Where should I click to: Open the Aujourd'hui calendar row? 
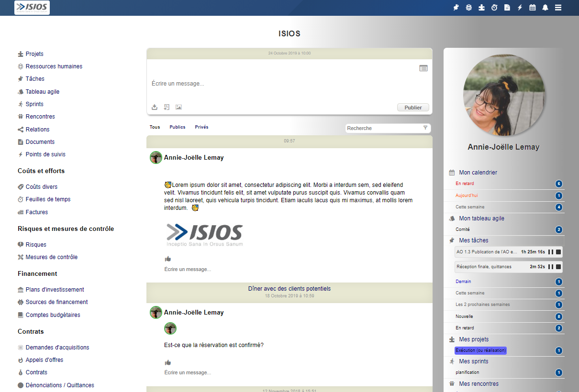[504, 196]
